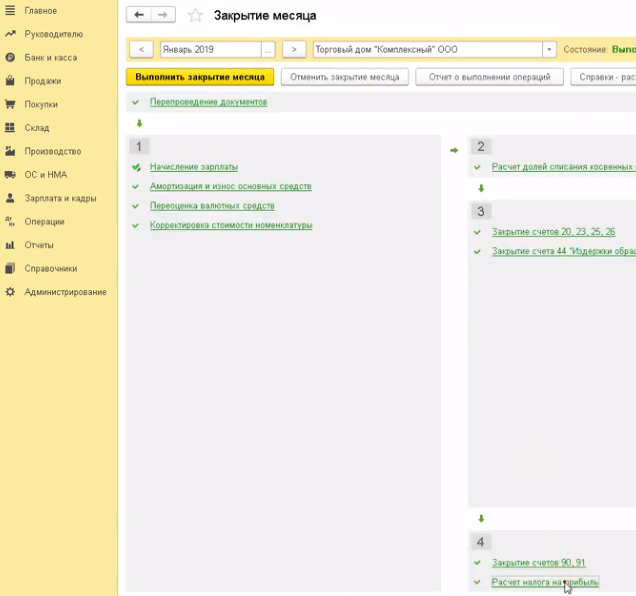Open Покупки cart icon in sidebar
The height and width of the screenshot is (596, 636).
10,104
